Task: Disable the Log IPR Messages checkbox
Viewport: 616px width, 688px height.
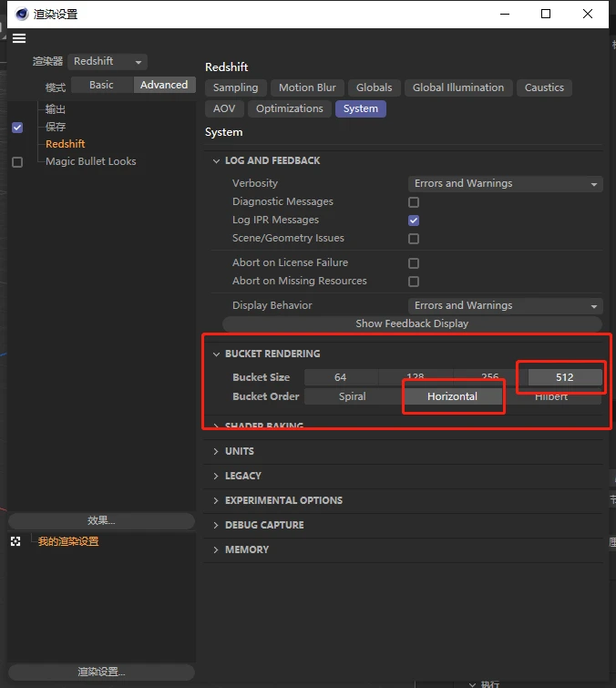Action: pos(414,221)
